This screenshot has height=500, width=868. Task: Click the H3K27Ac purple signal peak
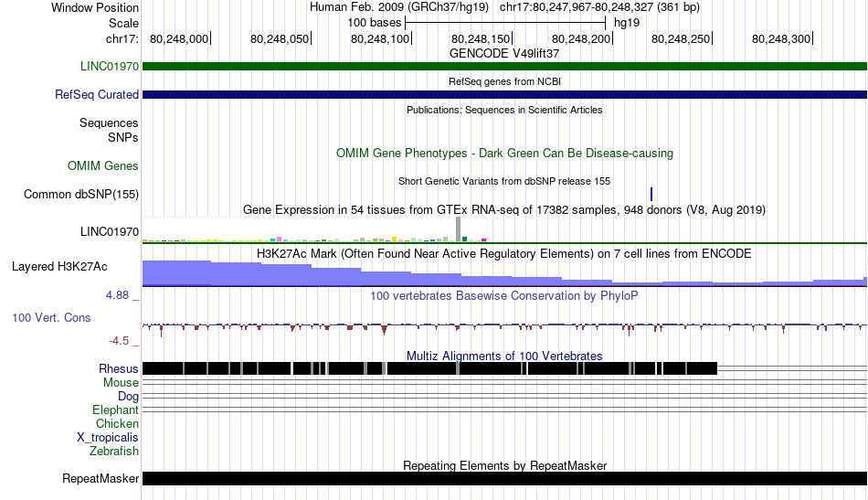pos(177,272)
